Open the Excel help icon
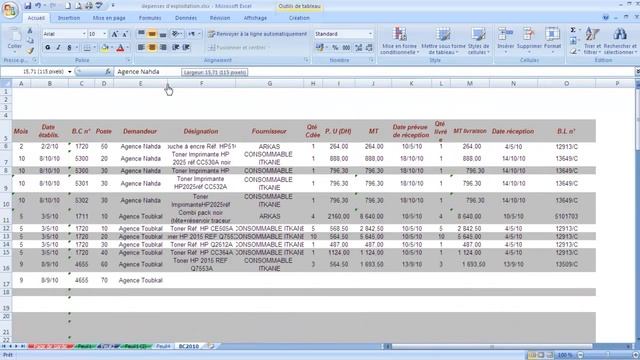 tap(606, 18)
